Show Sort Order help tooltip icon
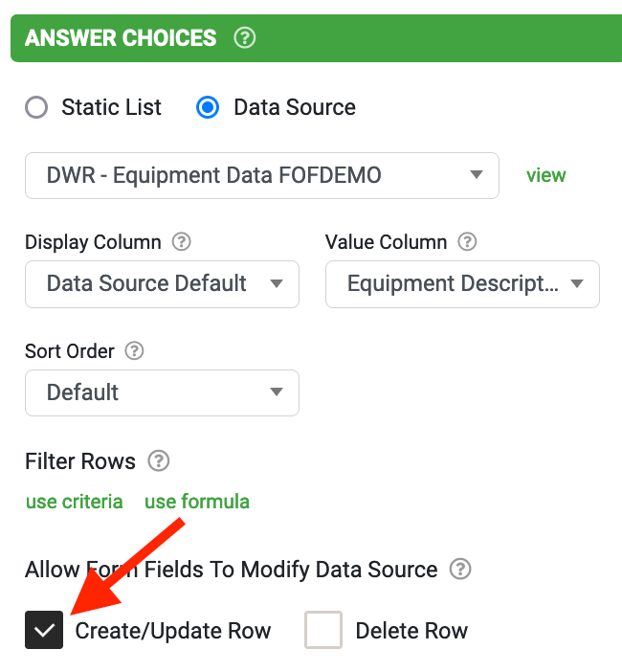 click(134, 351)
